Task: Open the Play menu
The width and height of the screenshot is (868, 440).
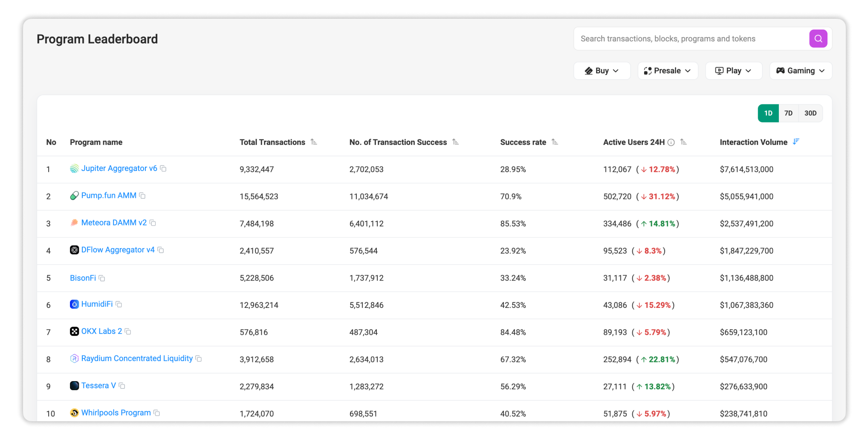Action: pos(734,70)
